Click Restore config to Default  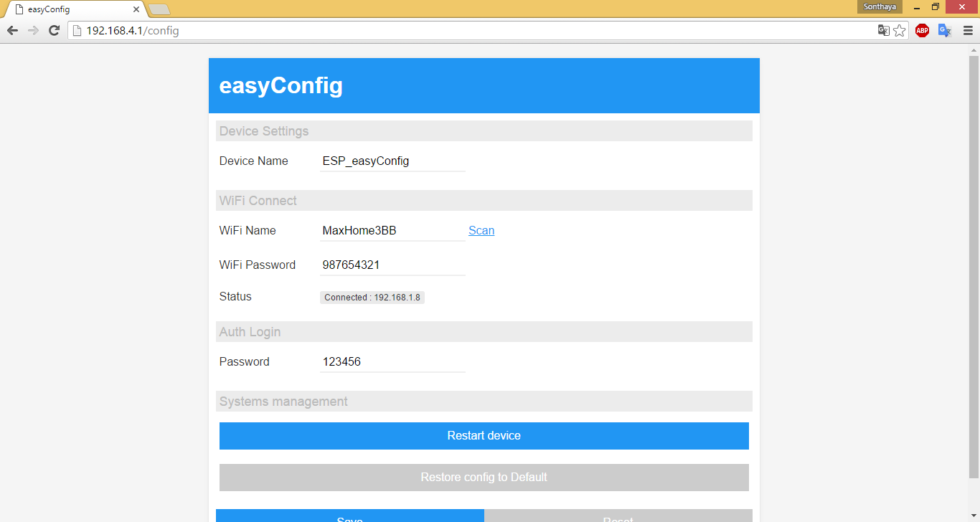484,477
